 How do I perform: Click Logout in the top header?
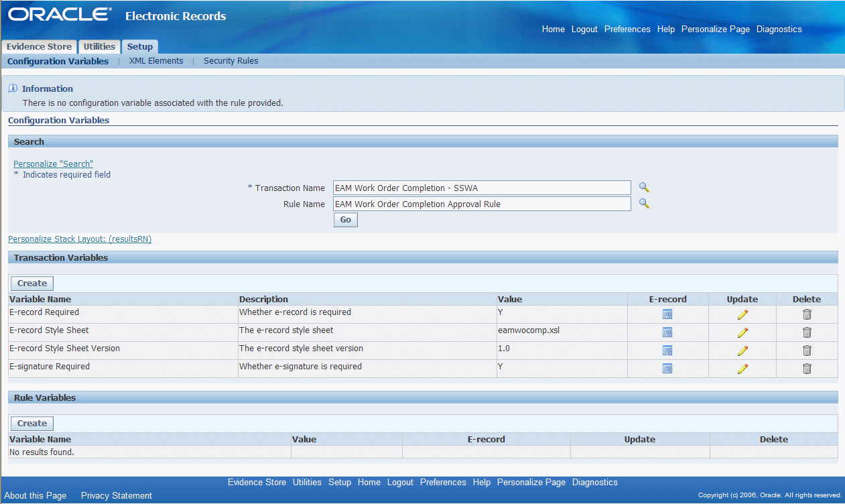pyautogui.click(x=584, y=29)
